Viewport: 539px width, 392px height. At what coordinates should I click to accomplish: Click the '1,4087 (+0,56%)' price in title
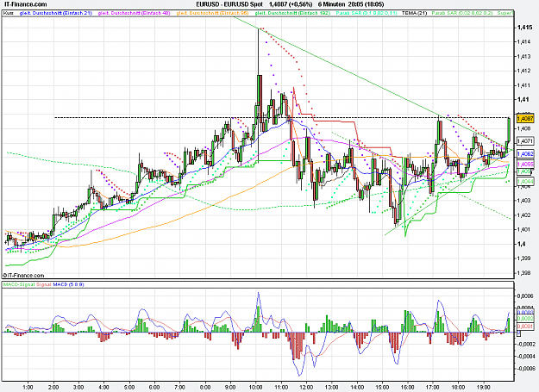[291, 4]
